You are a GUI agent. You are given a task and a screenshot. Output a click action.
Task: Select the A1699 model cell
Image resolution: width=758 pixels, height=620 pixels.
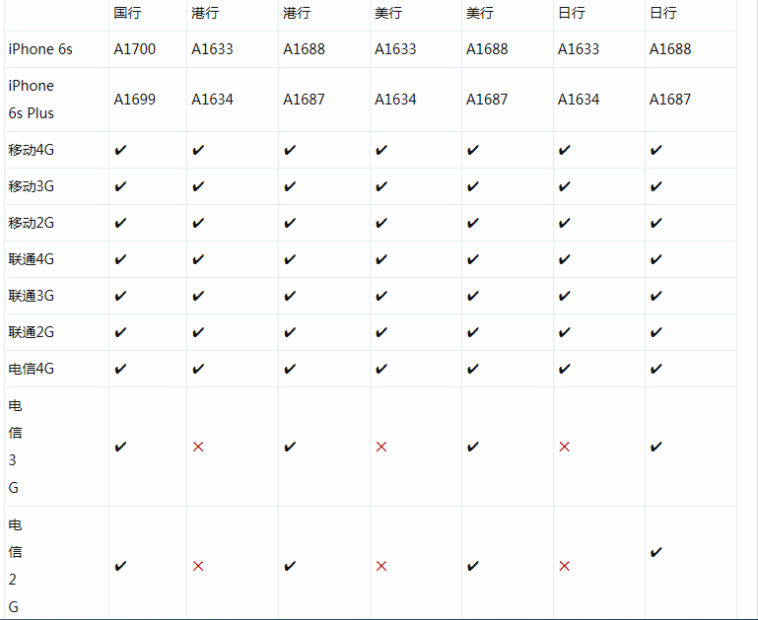coord(135,99)
